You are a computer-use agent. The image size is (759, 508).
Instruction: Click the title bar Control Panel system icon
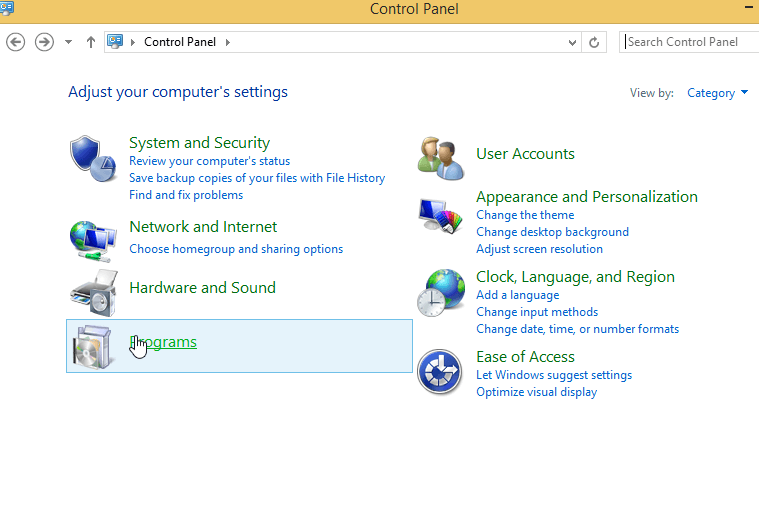tap(7, 8)
